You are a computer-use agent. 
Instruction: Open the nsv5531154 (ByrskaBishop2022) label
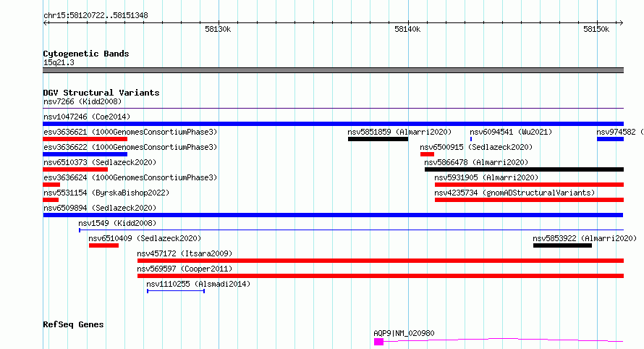[106, 193]
